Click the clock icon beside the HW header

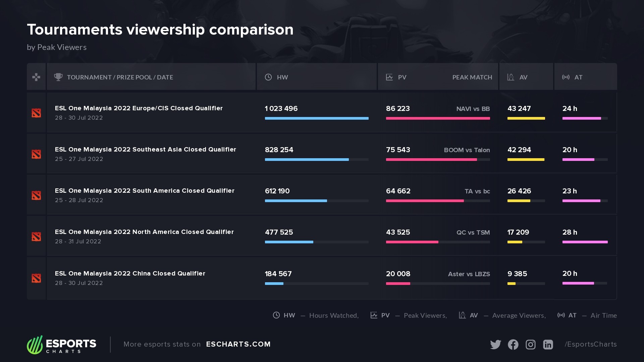point(268,77)
